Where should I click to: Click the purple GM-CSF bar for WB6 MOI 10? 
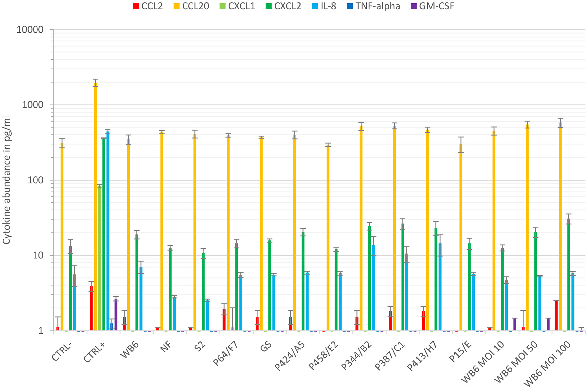(515, 324)
